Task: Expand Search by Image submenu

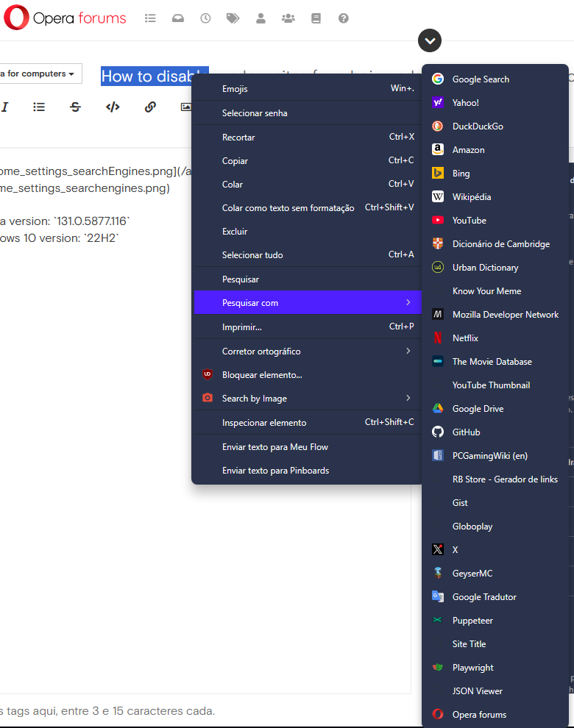Action: pos(307,398)
